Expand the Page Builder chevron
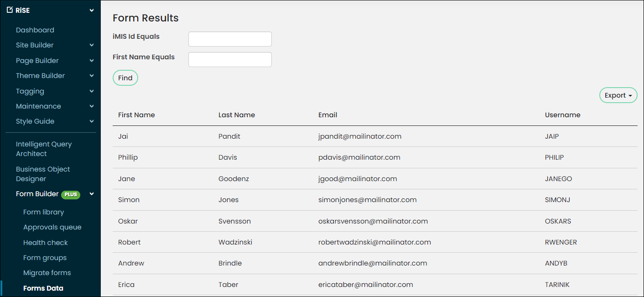Viewport: 644px width, 297px height. coord(92,61)
